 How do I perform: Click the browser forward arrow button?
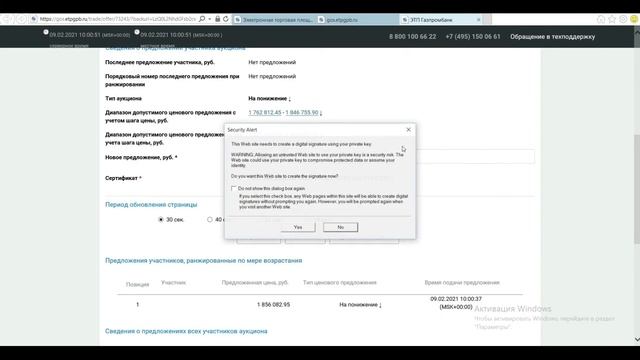point(21,19)
